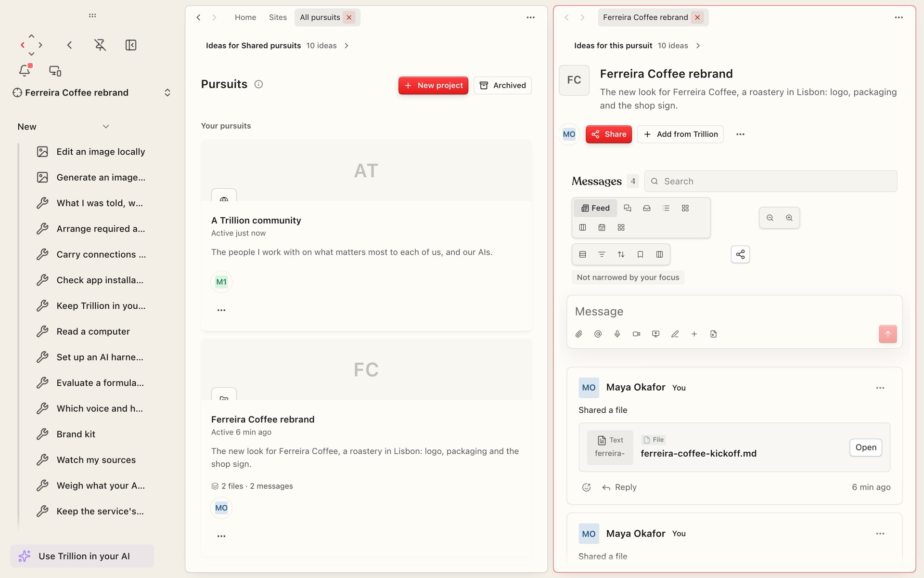Open the Archived pursuits
Screen dimensions: 924x578
click(502, 85)
